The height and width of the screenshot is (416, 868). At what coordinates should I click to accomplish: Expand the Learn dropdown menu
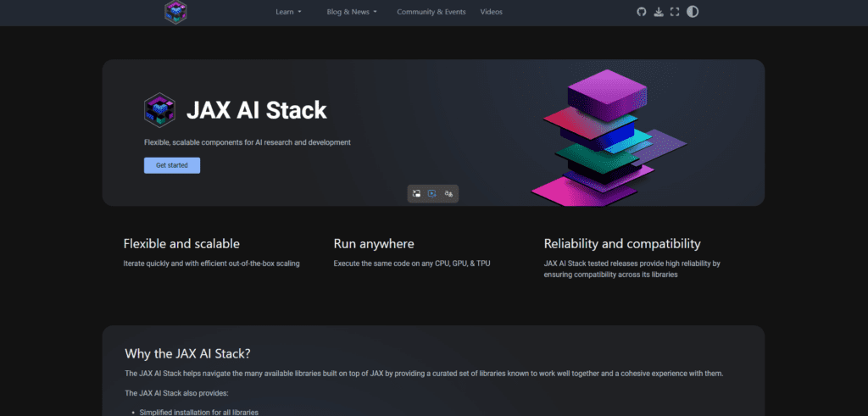(288, 12)
